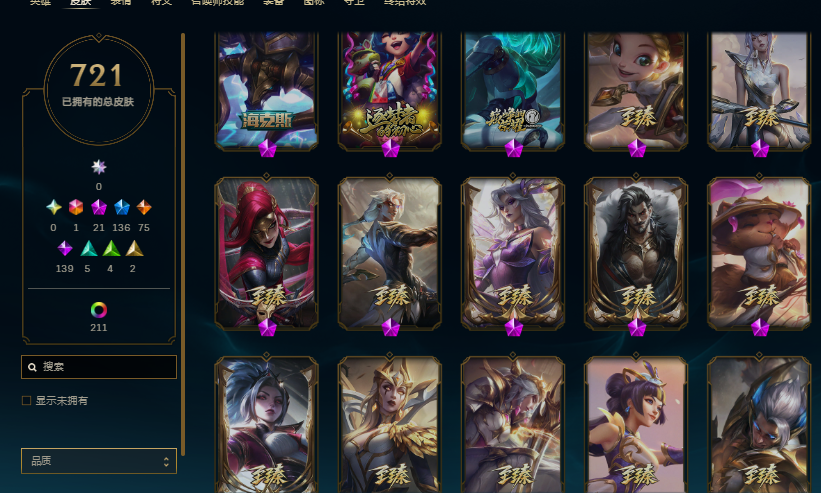
Task: Click the rainbow chroma ring icon above 211
Action: click(x=98, y=310)
